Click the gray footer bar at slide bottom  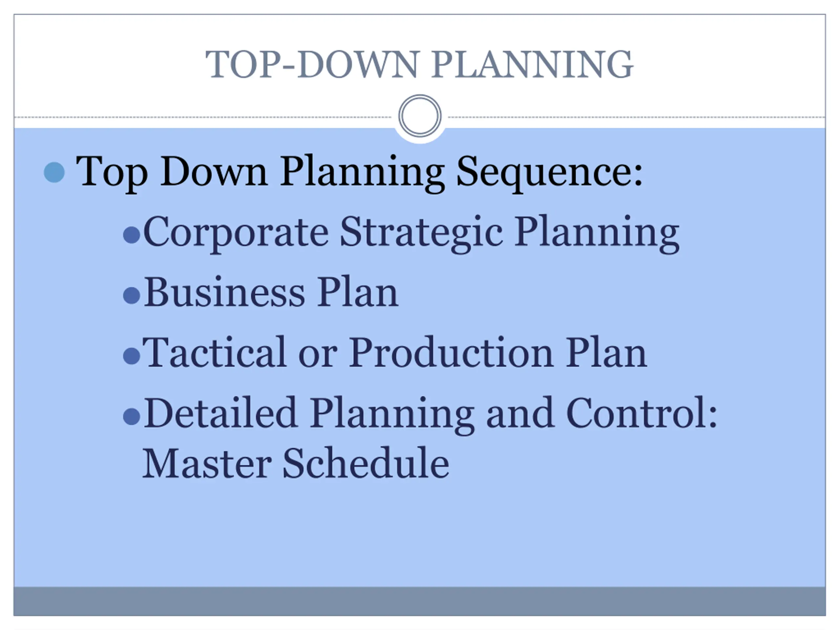point(420,601)
